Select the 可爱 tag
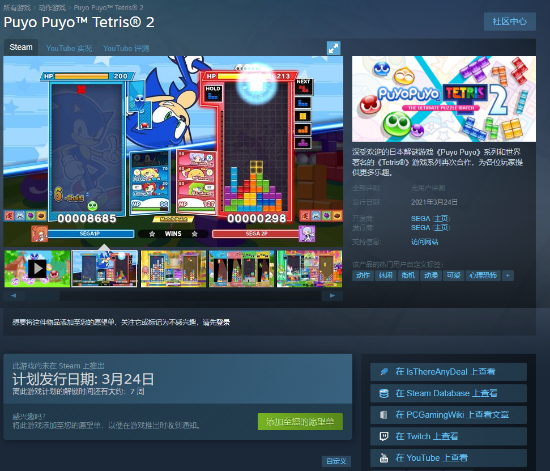Image resolution: width=550 pixels, height=471 pixels. pyautogui.click(x=454, y=275)
